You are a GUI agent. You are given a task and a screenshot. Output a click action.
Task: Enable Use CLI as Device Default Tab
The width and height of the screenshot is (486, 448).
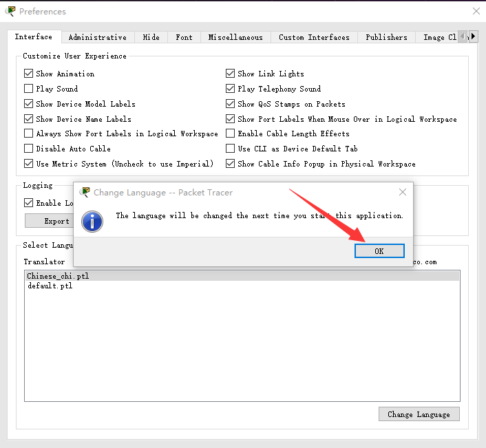(230, 149)
